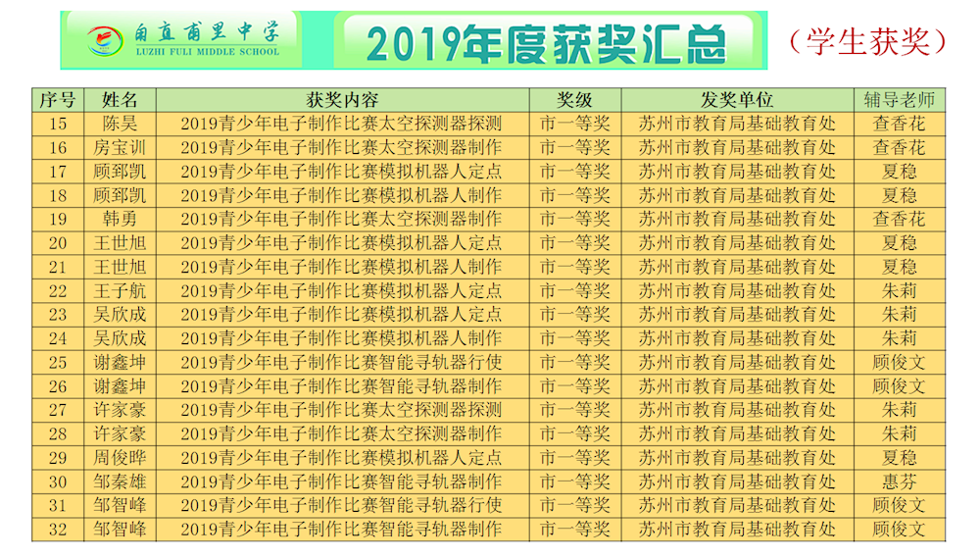Select the student name 周俊晔
980x558 pixels.
pyautogui.click(x=120, y=457)
